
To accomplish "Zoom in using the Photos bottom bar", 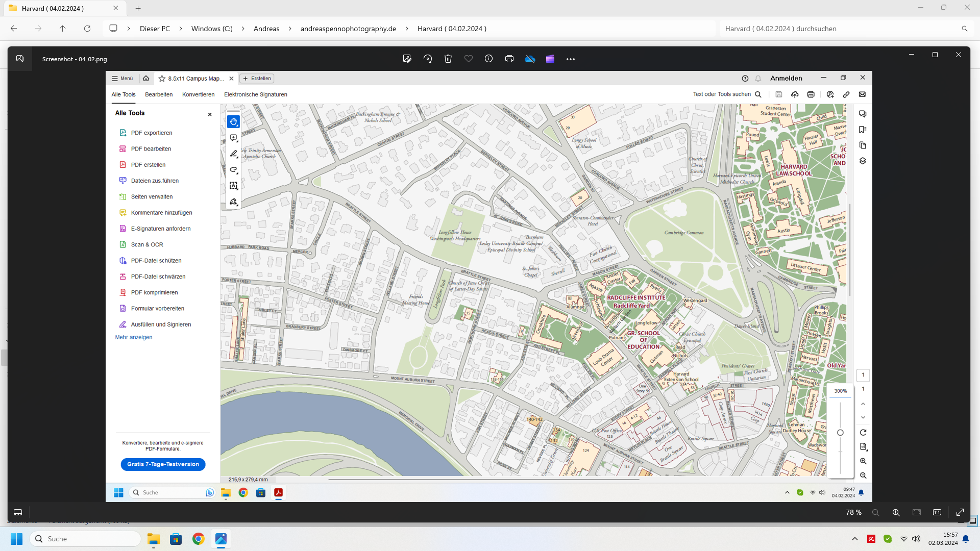I will pos(896,512).
